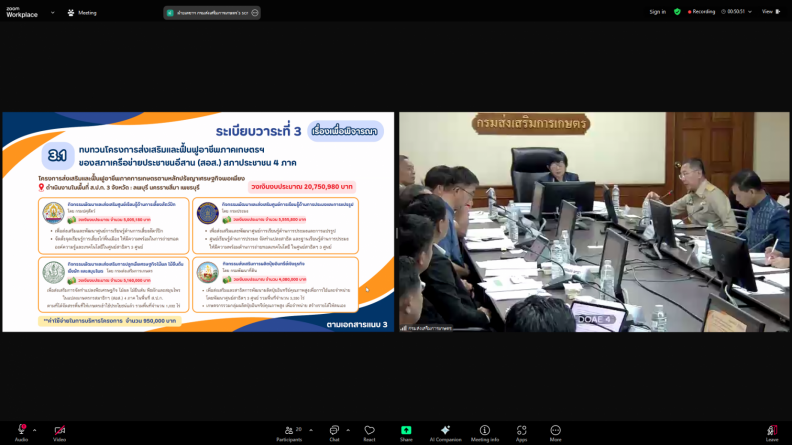The image size is (792, 445).
Task: Click the Zoom Workplace logo
Action: point(22,12)
